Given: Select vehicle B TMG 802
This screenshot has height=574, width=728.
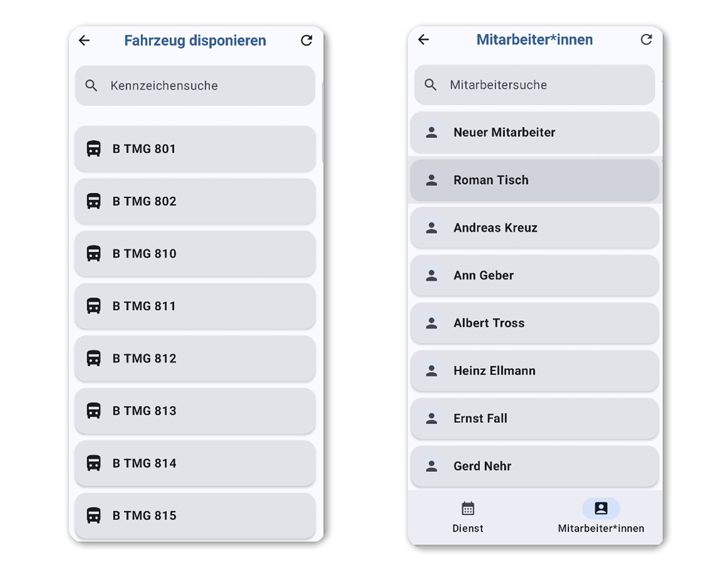Looking at the screenshot, I should pyautogui.click(x=195, y=201).
